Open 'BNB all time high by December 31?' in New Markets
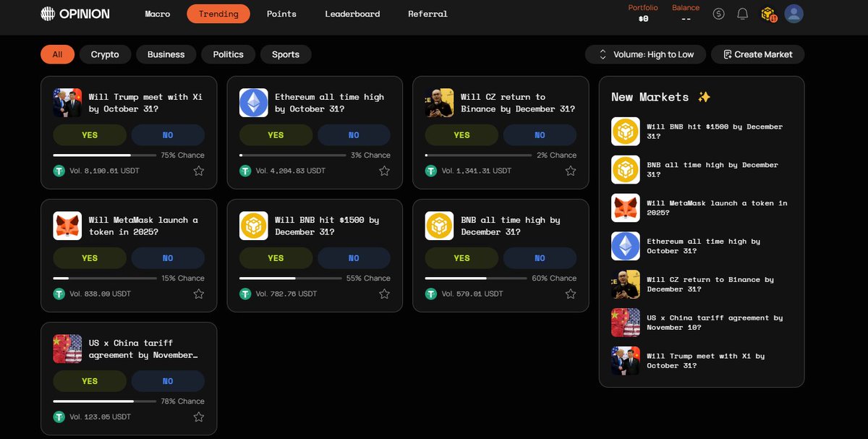Viewport: 868px width, 439px height. pyautogui.click(x=712, y=169)
